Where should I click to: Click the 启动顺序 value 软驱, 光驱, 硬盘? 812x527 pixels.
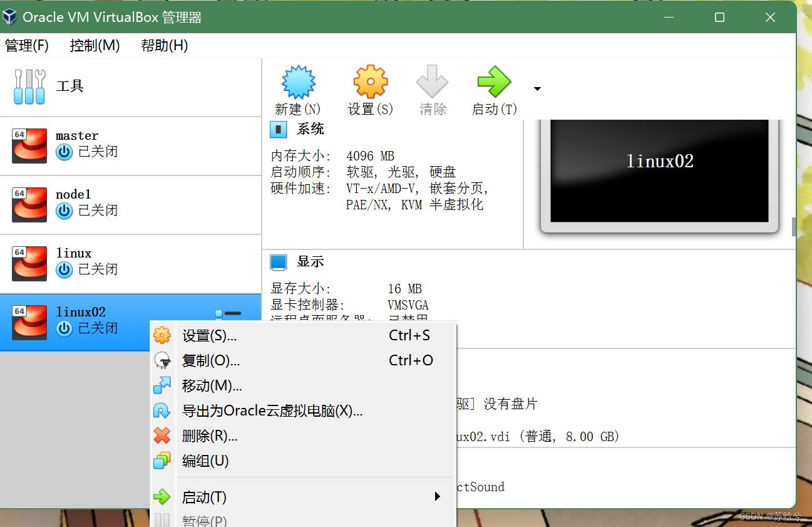point(401,172)
